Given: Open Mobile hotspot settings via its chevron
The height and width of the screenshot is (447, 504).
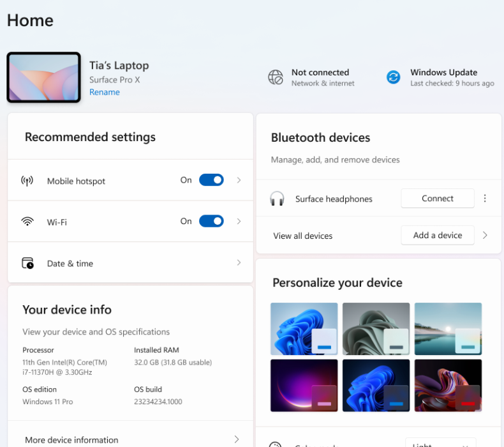Looking at the screenshot, I should click(x=239, y=180).
